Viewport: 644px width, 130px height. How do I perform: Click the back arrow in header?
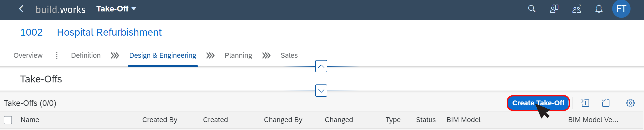pyautogui.click(x=21, y=9)
